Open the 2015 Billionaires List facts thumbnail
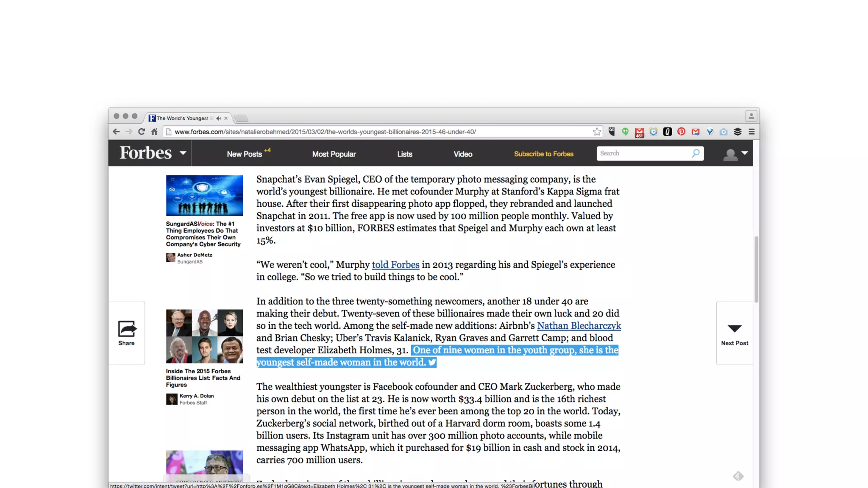Viewport: 868px width, 488px height. pyautogui.click(x=204, y=336)
